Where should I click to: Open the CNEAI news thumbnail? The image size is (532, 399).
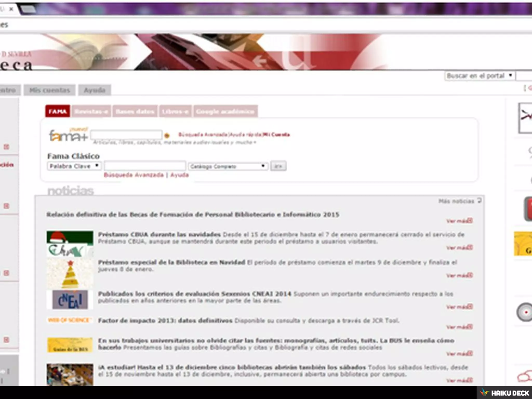click(70, 300)
